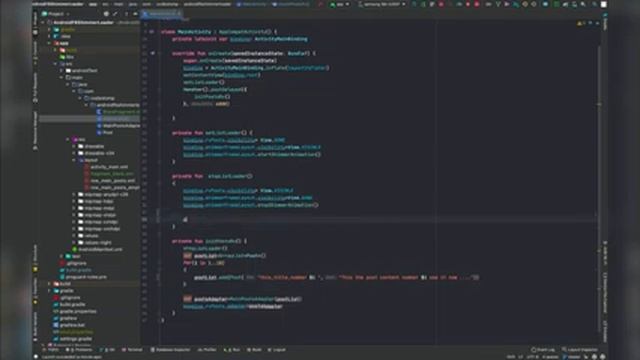Open the Project view selector dropdown

point(56,14)
